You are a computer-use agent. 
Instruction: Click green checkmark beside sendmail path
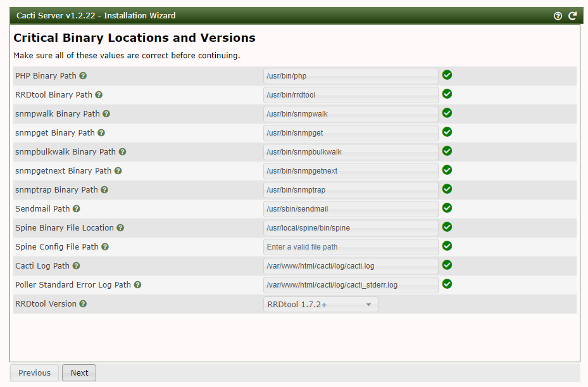coord(447,208)
